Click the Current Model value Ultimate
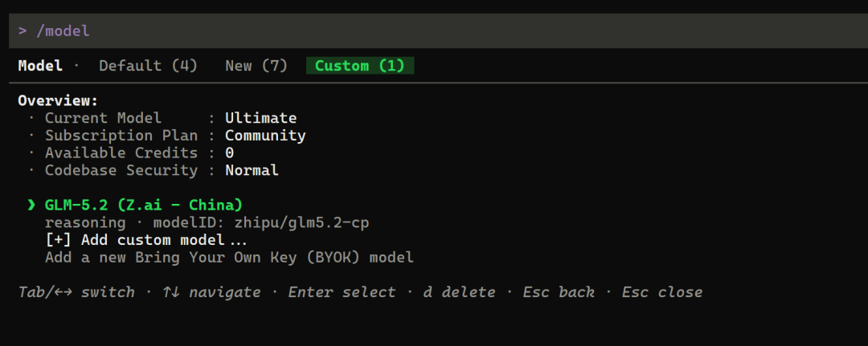This screenshot has height=346, width=868. (x=260, y=118)
